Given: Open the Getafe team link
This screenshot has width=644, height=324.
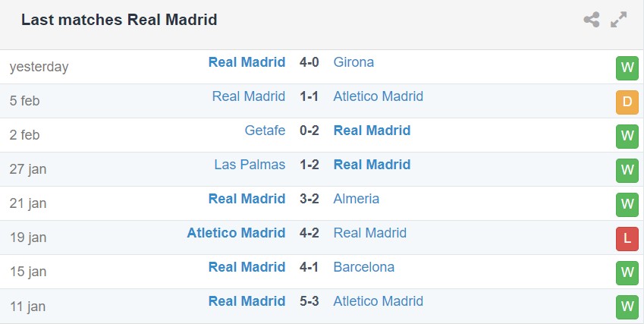Looking at the screenshot, I should [265, 131].
